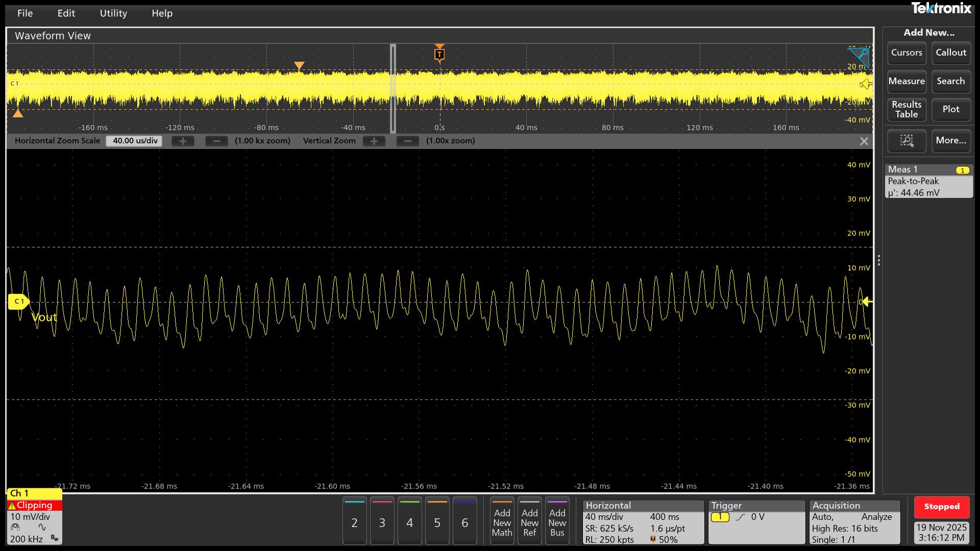
Task: Enable channel 2 display
Action: (354, 520)
